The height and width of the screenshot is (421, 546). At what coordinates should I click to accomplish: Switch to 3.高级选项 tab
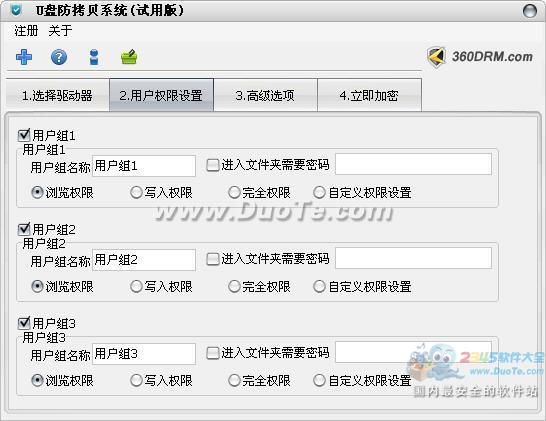[x=265, y=95]
